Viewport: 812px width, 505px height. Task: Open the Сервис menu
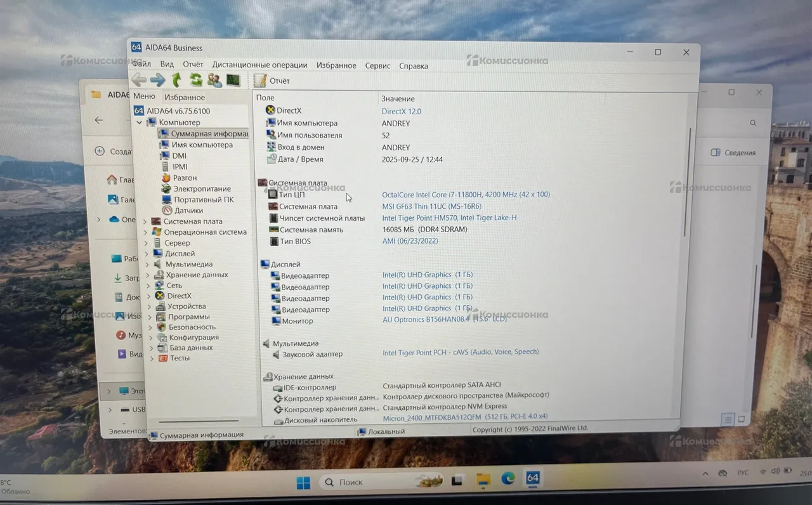(x=377, y=65)
